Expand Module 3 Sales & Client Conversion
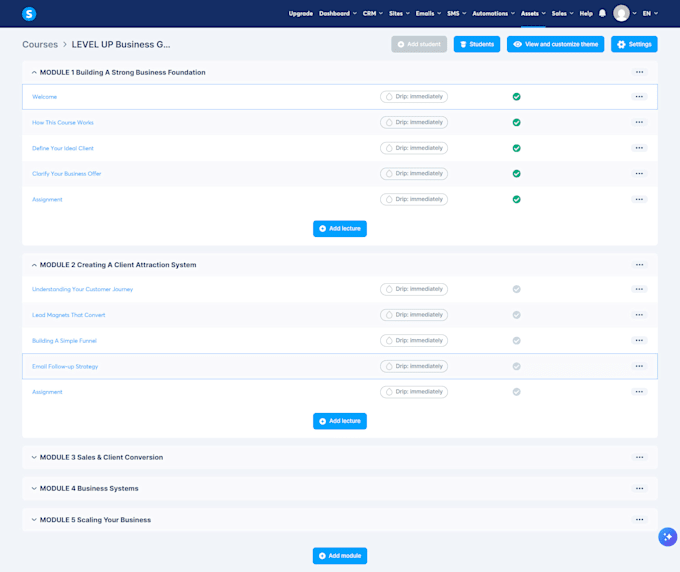Screen dimensions: 680x572 (x=34, y=457)
